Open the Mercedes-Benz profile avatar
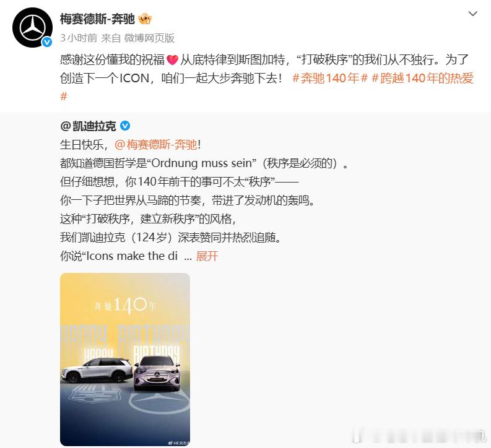Image resolution: width=491 pixels, height=448 pixels. pyautogui.click(x=32, y=27)
